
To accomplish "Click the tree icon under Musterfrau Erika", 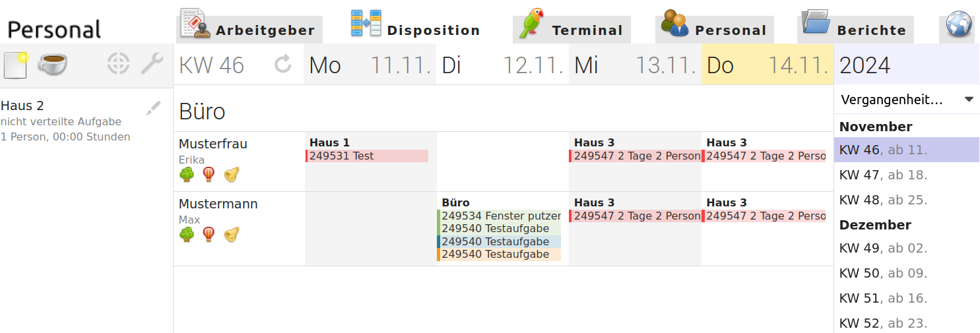I will [x=187, y=175].
